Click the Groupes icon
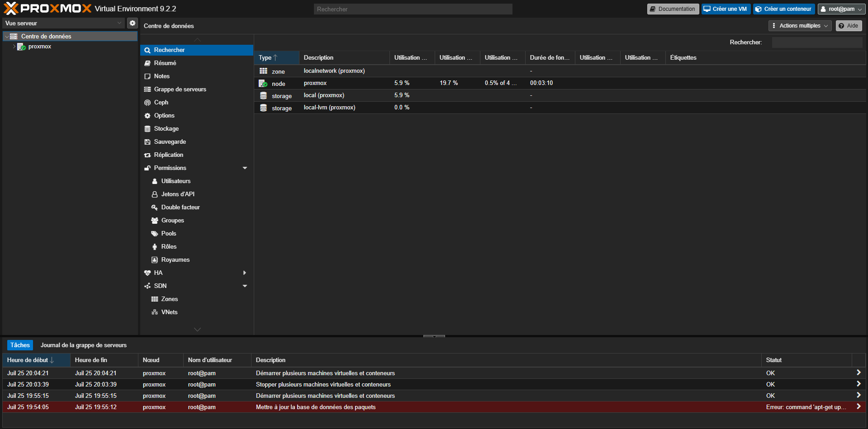This screenshot has height=429, width=868. pos(155,220)
